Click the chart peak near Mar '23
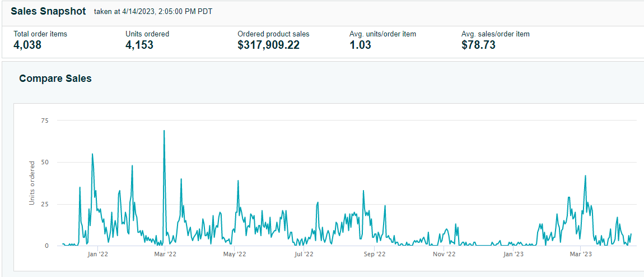 coord(585,176)
